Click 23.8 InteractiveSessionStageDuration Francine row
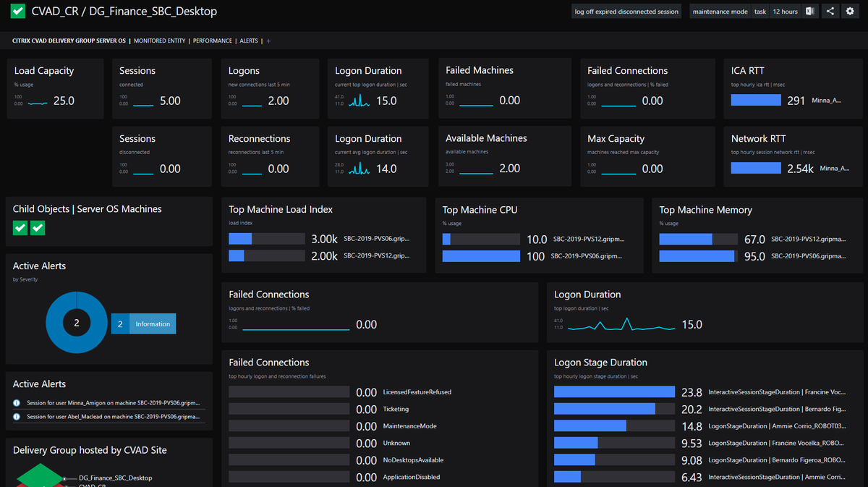 pyautogui.click(x=699, y=392)
